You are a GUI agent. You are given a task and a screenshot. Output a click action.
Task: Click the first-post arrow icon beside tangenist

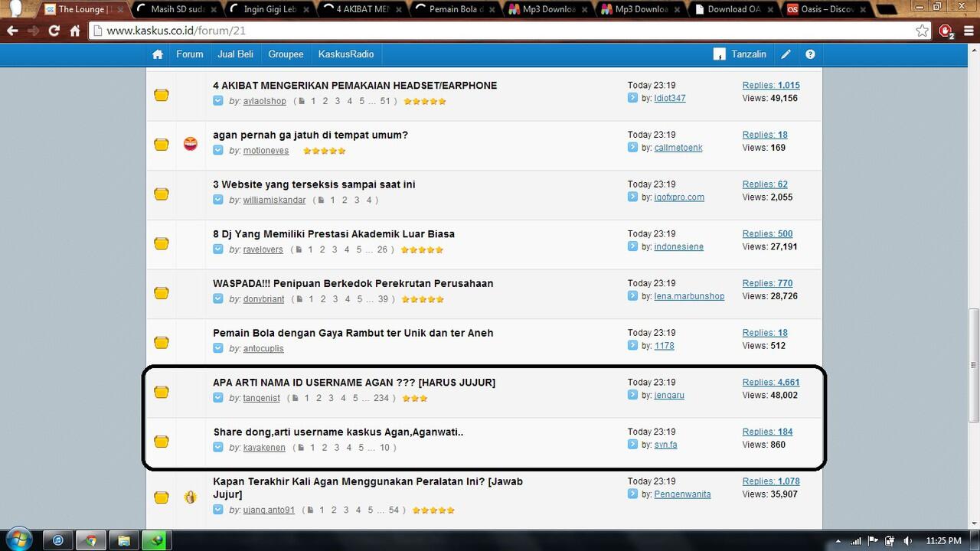218,398
